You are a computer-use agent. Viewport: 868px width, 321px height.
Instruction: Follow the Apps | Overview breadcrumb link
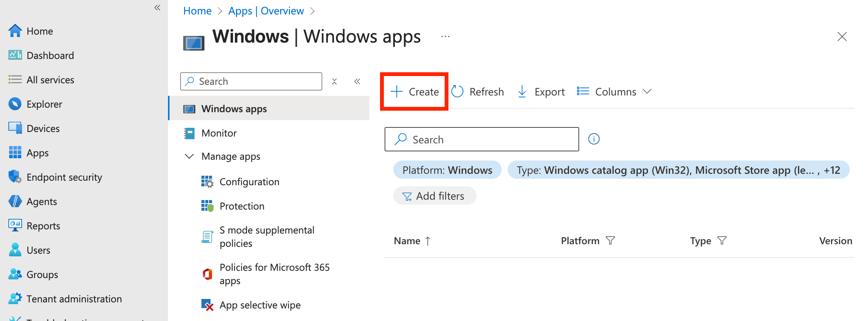point(266,11)
